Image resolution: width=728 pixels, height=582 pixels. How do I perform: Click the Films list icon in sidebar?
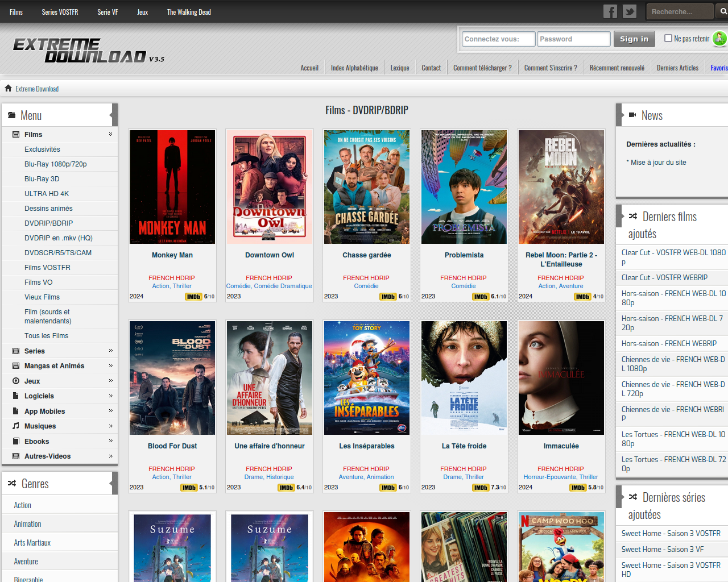(x=16, y=135)
